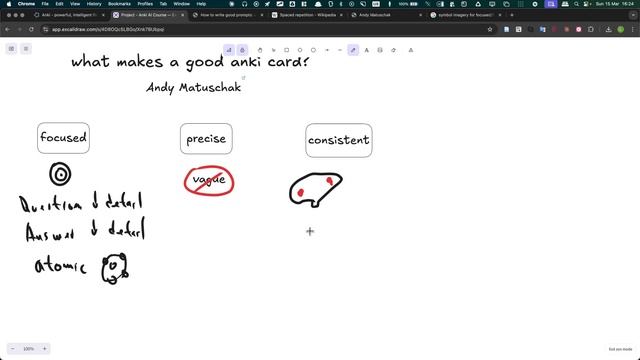Open the Window menu
This screenshot has height=360, width=640.
(182, 4)
